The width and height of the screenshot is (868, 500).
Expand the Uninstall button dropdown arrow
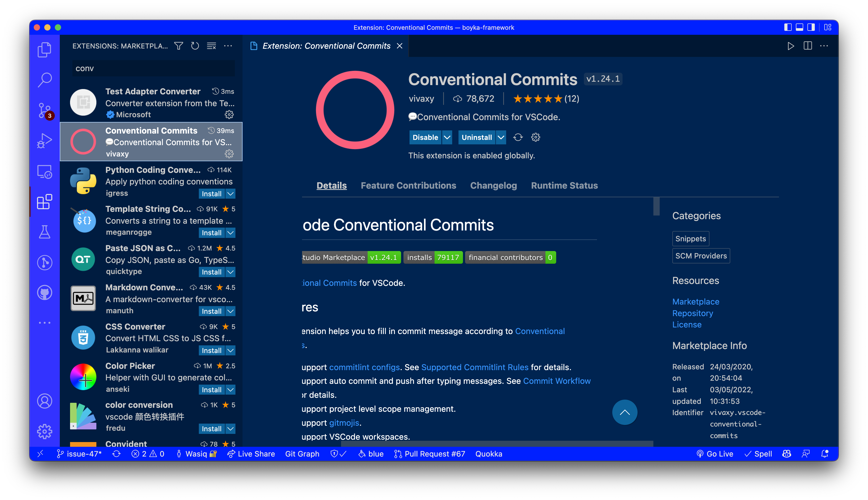tap(501, 137)
